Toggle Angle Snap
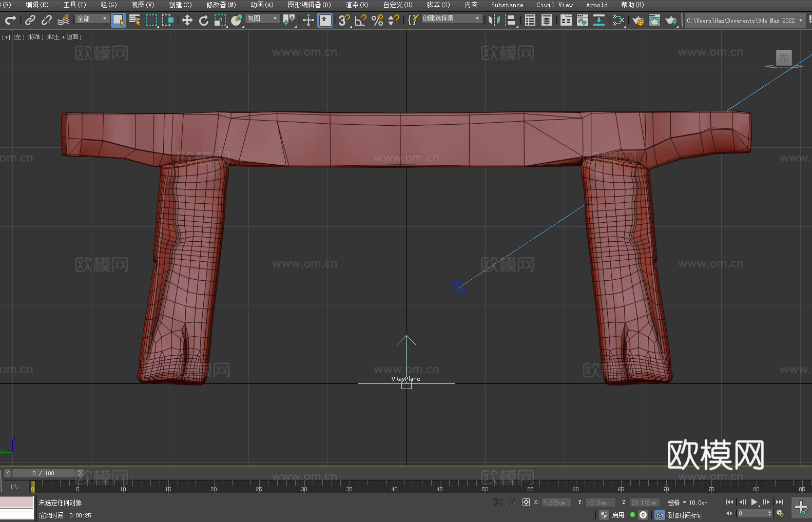 click(361, 20)
